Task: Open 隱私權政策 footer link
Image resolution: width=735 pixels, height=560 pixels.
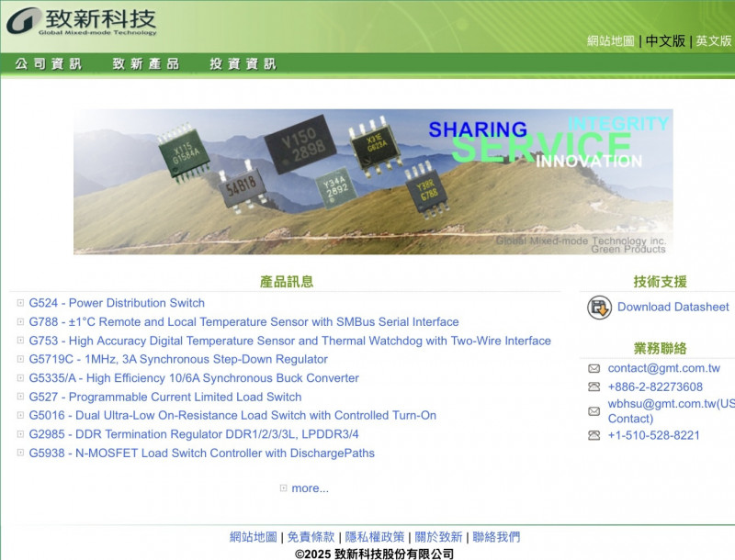Action: (375, 536)
